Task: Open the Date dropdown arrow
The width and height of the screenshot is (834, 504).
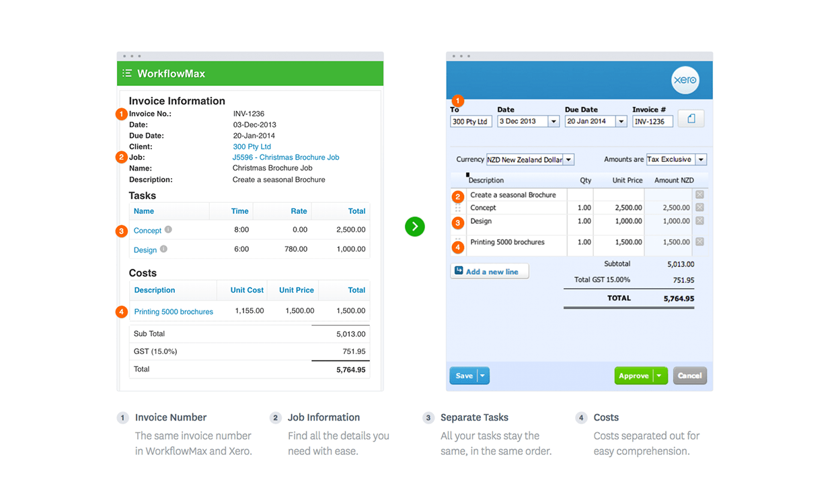Action: 554,122
